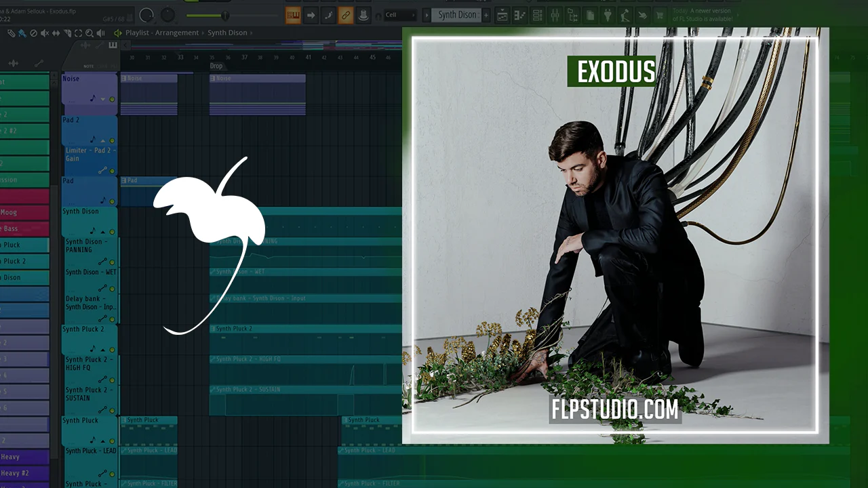The width and height of the screenshot is (868, 488).
Task: Mute the Synth Pluck track green light
Action: click(x=112, y=441)
